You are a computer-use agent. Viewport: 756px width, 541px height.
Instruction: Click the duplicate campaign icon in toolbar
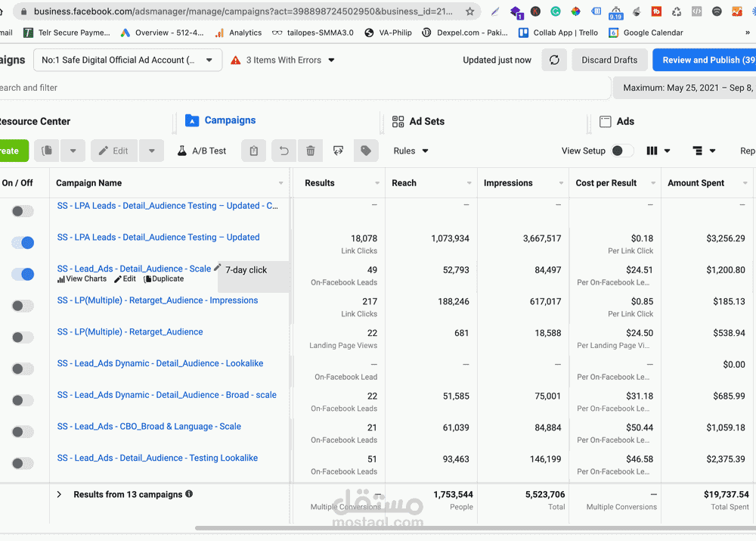click(47, 151)
